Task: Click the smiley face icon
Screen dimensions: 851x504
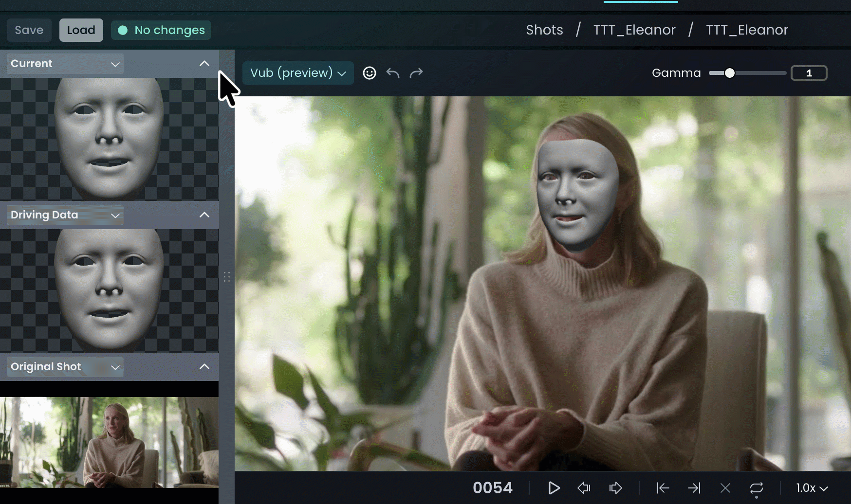Action: pos(370,73)
